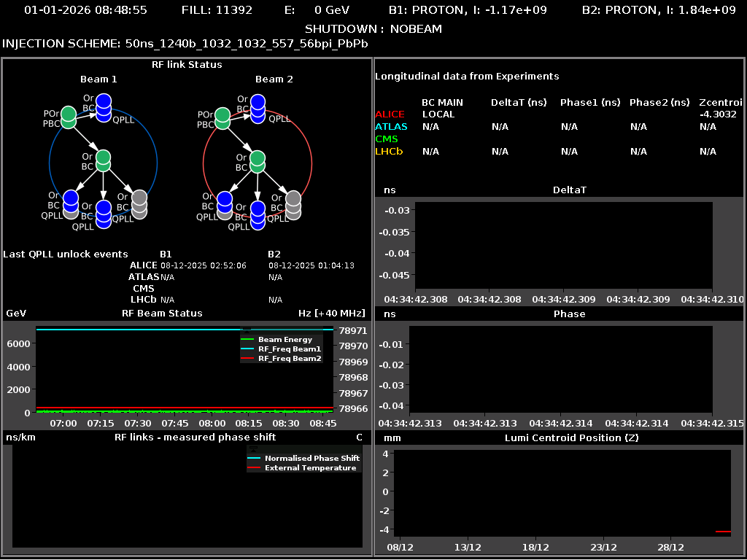The width and height of the screenshot is (747, 560).
Task: Select Beam 2 bottom-left blue QPLL node
Action: [x=225, y=201]
